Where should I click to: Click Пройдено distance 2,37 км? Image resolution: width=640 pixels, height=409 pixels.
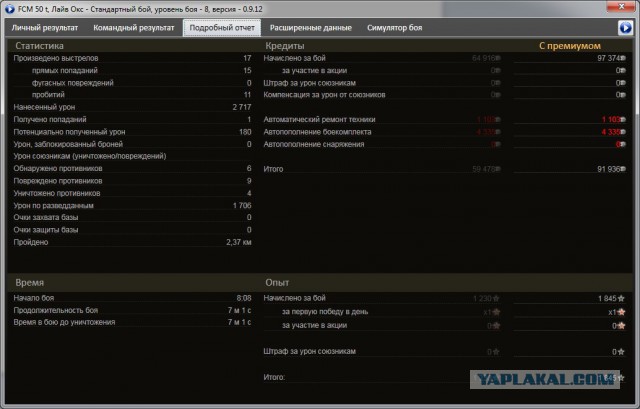(x=239, y=242)
